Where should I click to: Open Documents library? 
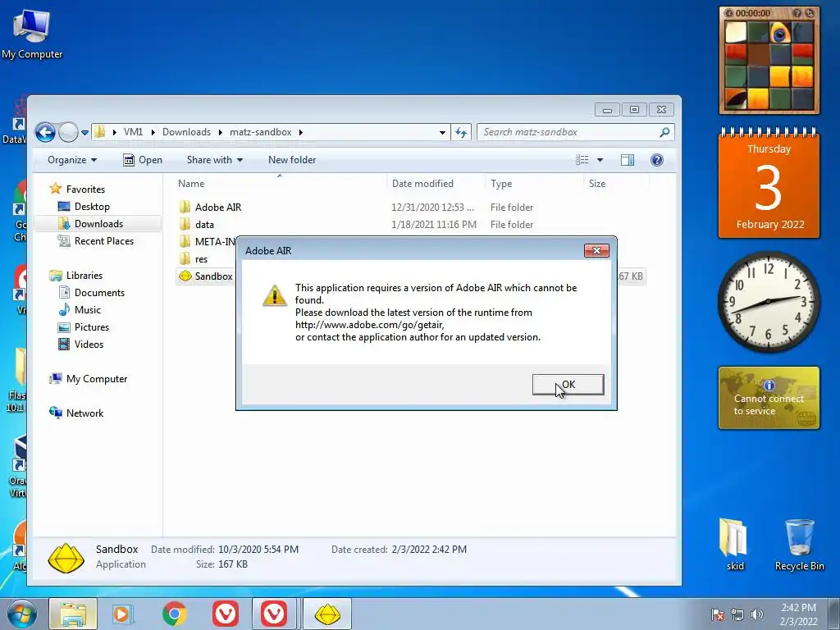[x=99, y=293]
